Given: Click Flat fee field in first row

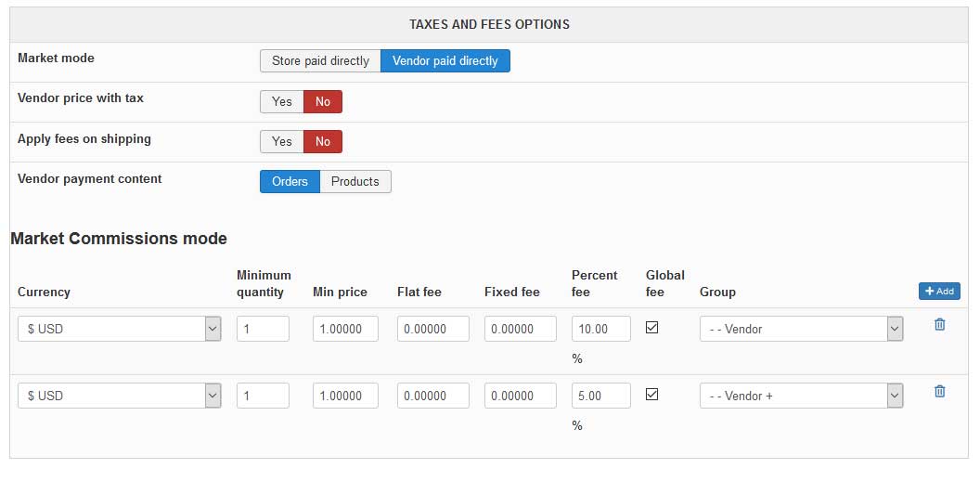Looking at the screenshot, I should (432, 329).
